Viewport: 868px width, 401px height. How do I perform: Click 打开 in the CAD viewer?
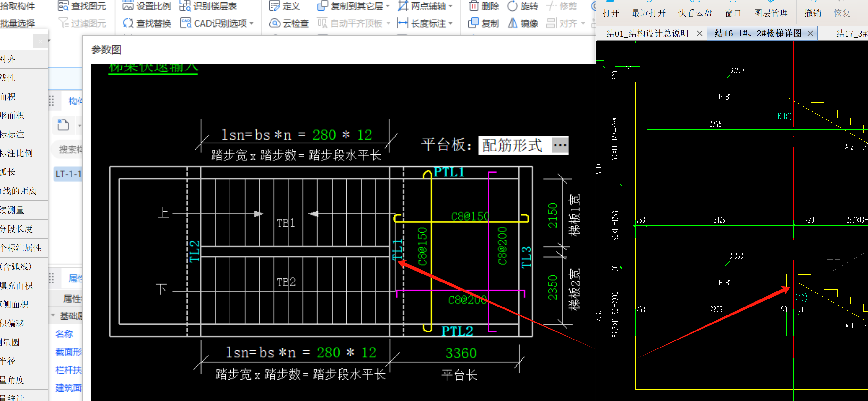click(x=611, y=13)
